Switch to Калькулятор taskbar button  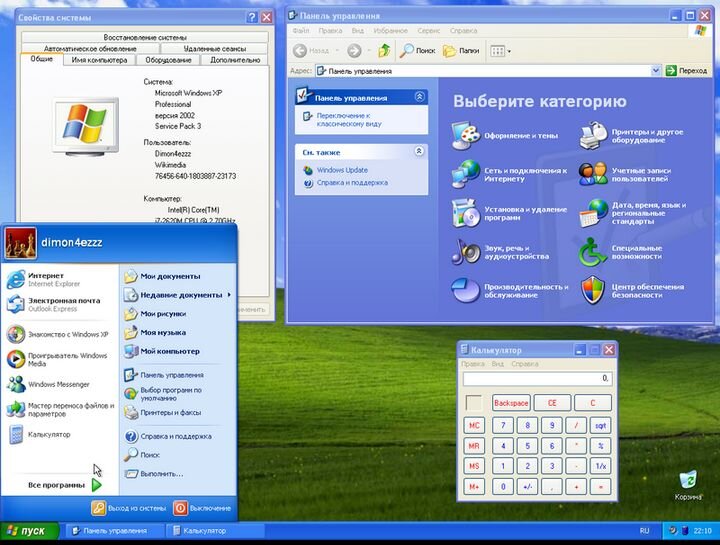(215, 531)
